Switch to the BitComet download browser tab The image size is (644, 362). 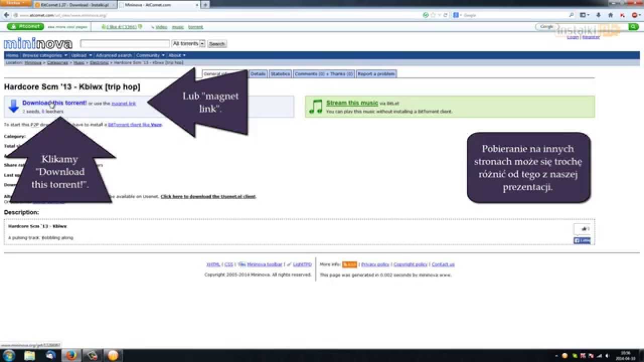pos(74,5)
